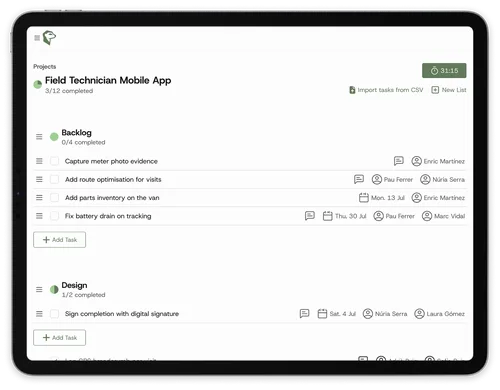Go to Projects breadcrumb
Image resolution: width=500 pixels, height=390 pixels.
pos(45,67)
